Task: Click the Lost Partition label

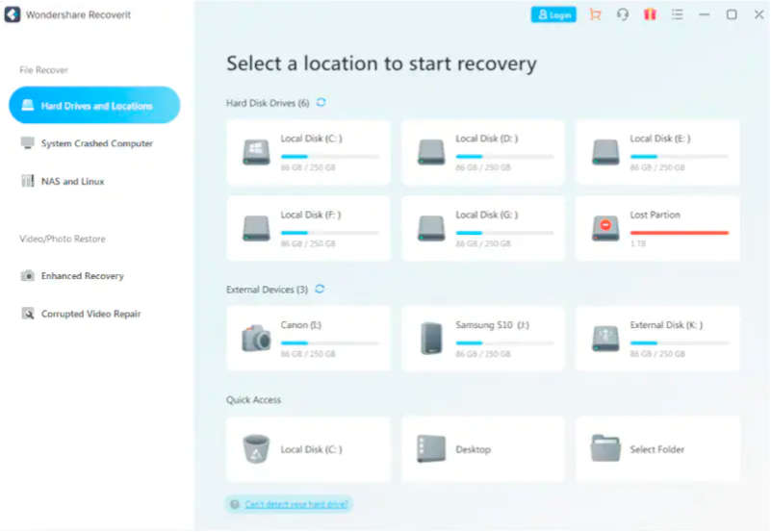Action: (x=655, y=215)
